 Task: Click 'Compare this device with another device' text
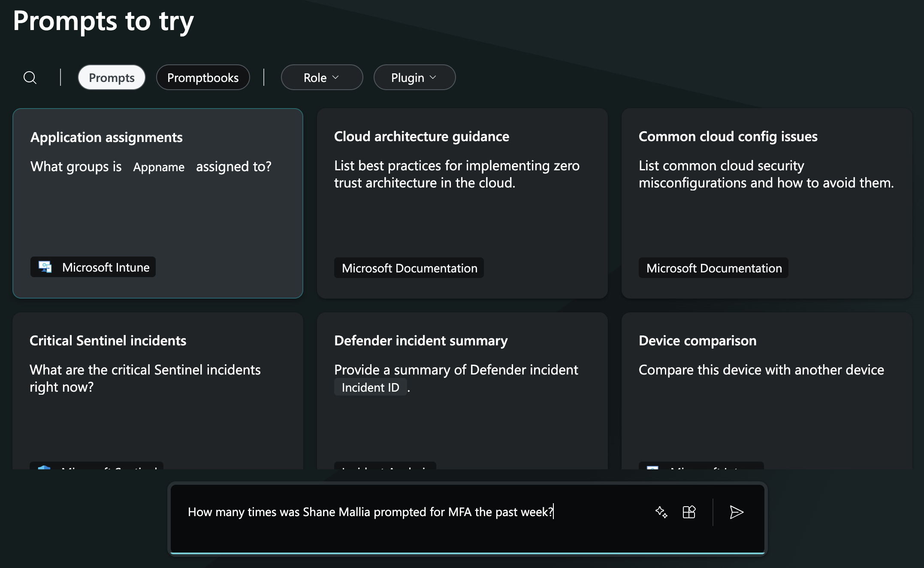pyautogui.click(x=761, y=370)
